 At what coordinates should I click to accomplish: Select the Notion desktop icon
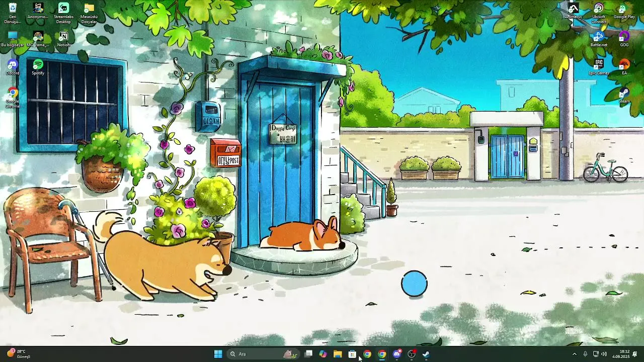63,39
